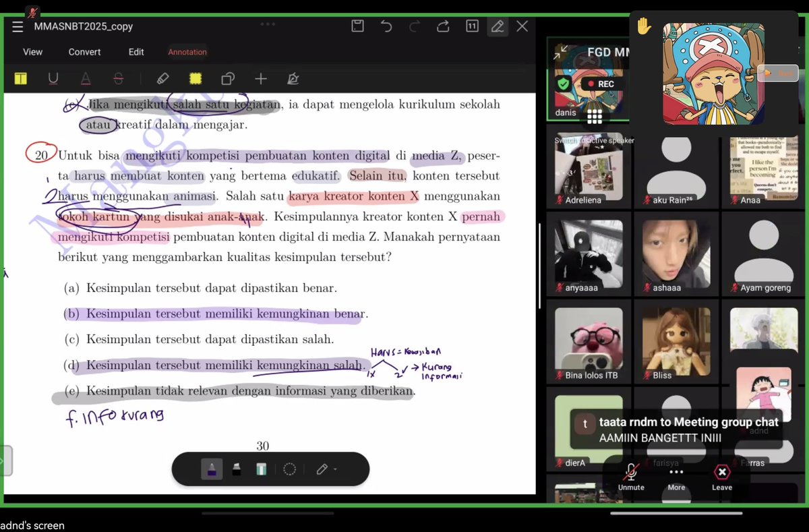Image resolution: width=809 pixels, height=532 pixels.
Task: Click the share document icon
Action: [x=443, y=26]
